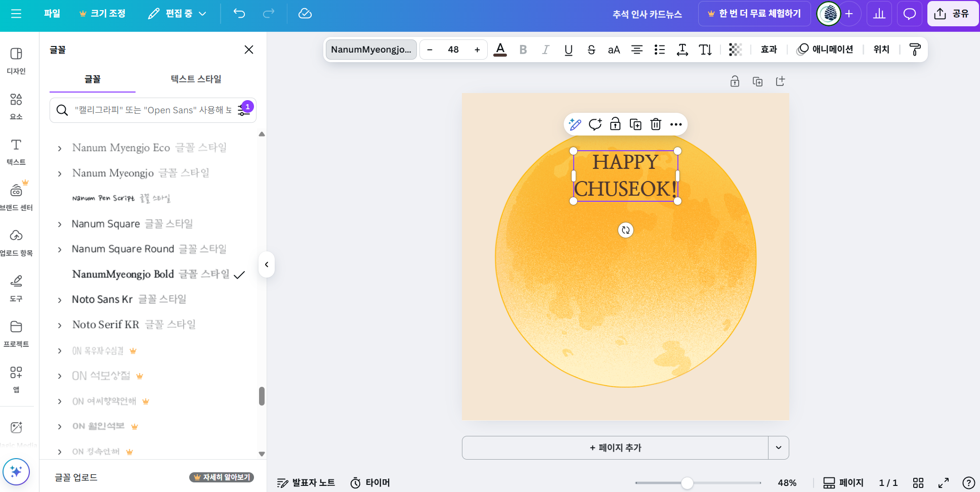This screenshot has width=980, height=492.
Task: Click the text color icon in toolbar
Action: pyautogui.click(x=500, y=50)
